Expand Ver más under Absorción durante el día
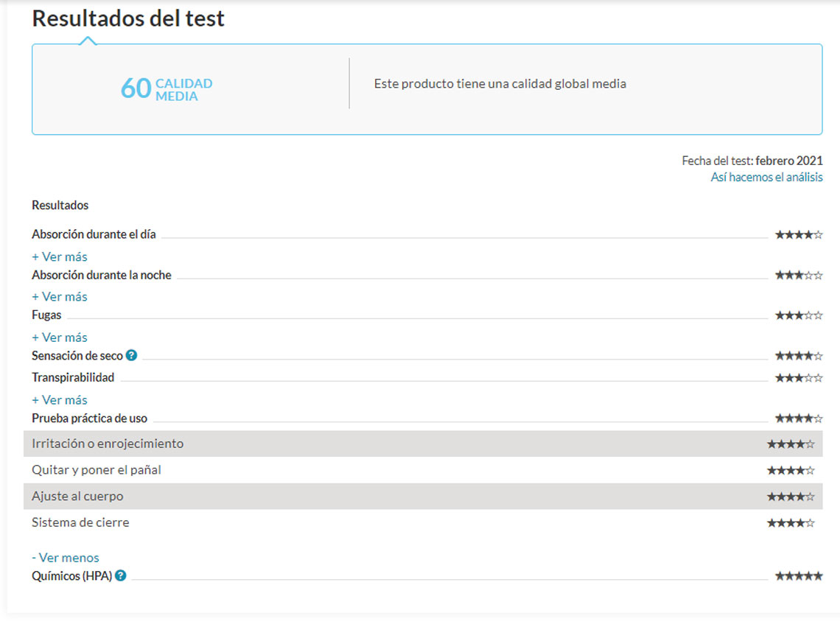Screen dimensions: 840x630 coord(60,256)
